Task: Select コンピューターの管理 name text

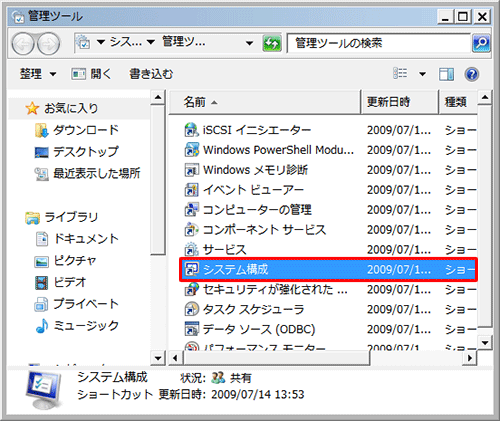Action: 257,210
